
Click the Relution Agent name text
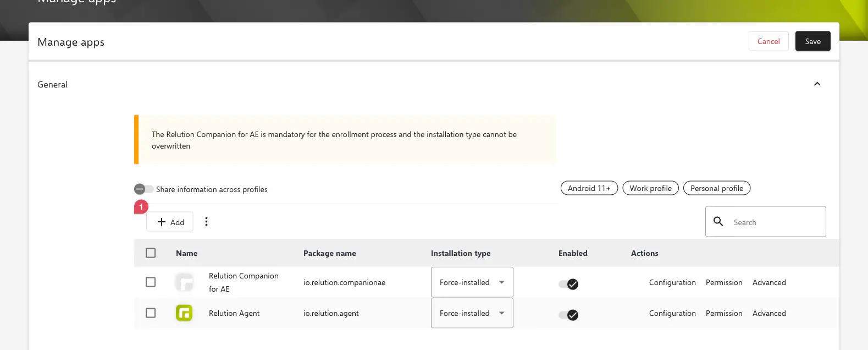pyautogui.click(x=234, y=313)
